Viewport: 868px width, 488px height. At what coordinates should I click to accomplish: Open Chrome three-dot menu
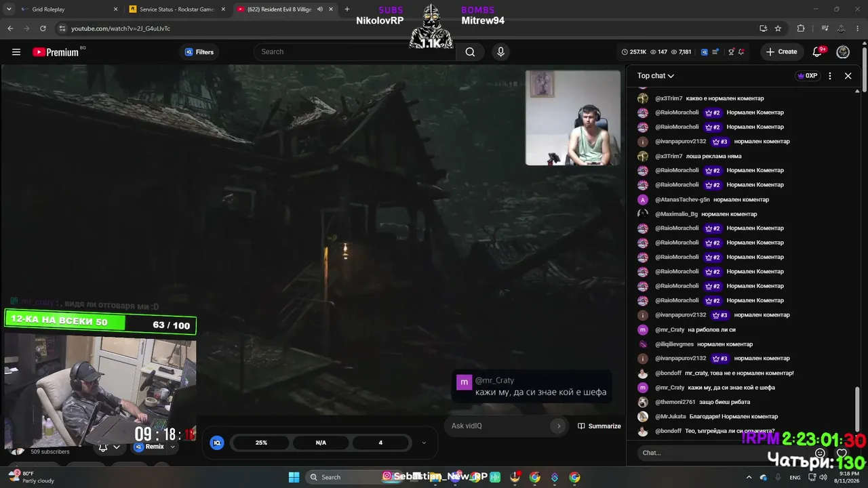coord(858,28)
